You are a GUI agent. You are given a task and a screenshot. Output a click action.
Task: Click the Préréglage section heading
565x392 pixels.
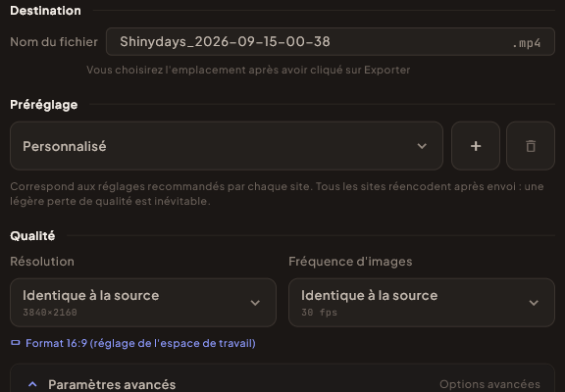coord(43,105)
